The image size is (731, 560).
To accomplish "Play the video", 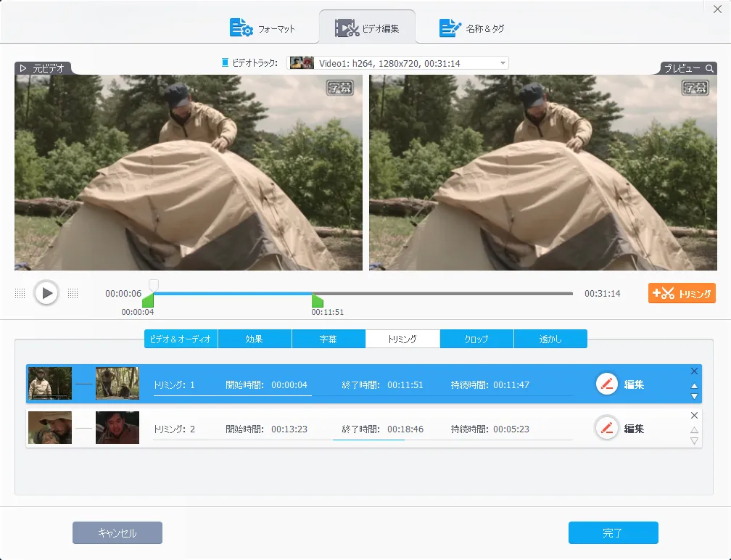I will tap(46, 293).
